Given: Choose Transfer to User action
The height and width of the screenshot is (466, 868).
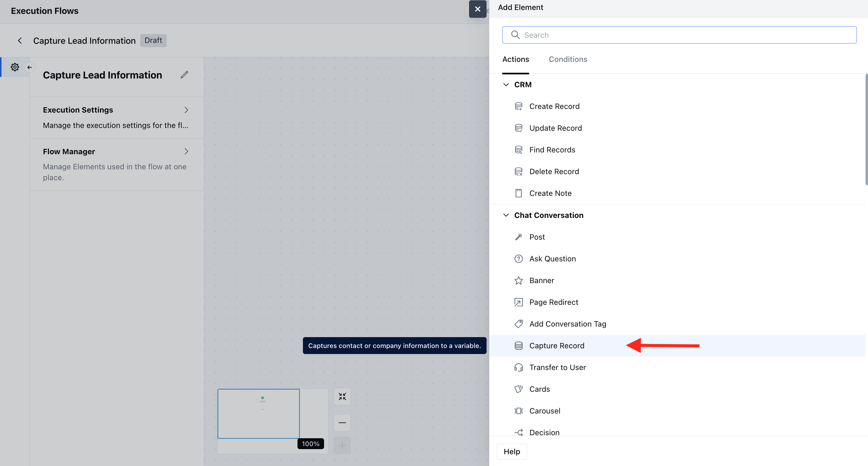Looking at the screenshot, I should 677,367.
